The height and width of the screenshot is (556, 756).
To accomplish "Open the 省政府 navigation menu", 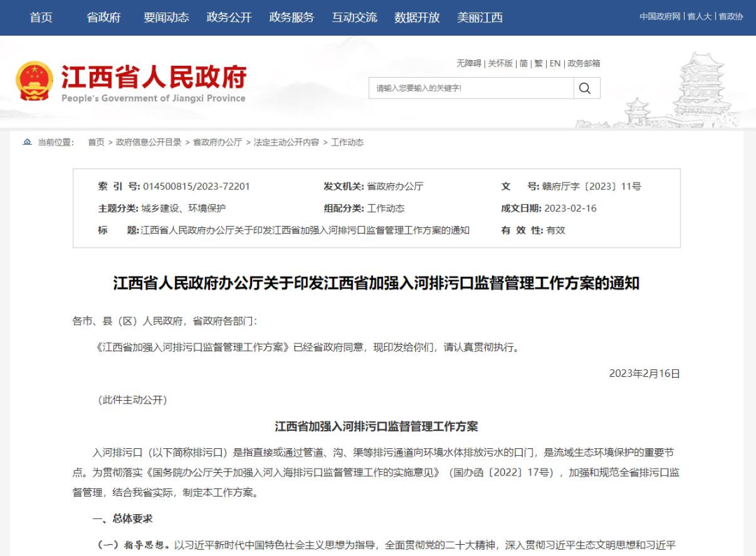I will (x=104, y=17).
